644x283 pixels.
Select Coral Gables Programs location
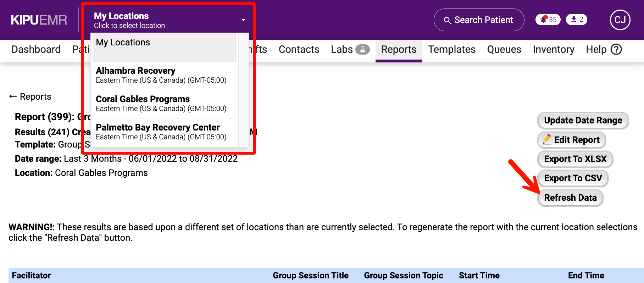click(x=161, y=104)
